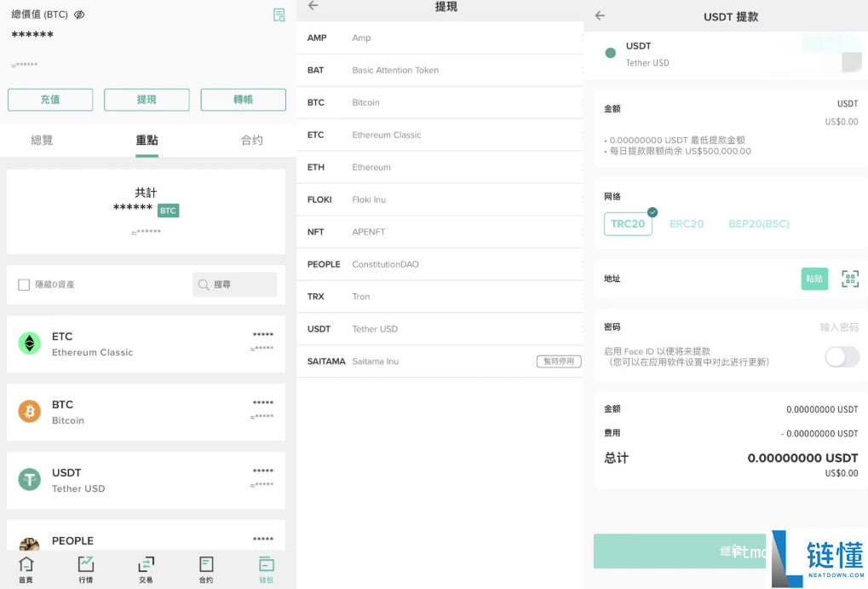868x589 pixels.
Task: Tap the 提現 withdraw button
Action: click(x=147, y=100)
